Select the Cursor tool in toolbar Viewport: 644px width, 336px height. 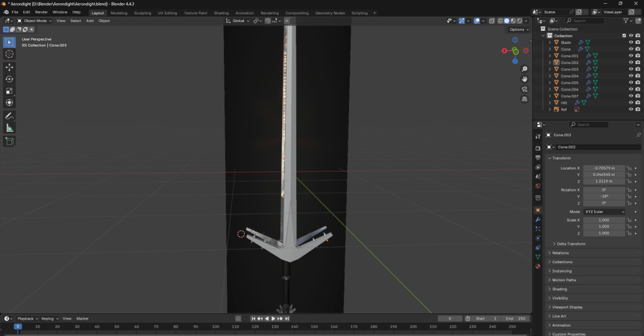(x=9, y=54)
